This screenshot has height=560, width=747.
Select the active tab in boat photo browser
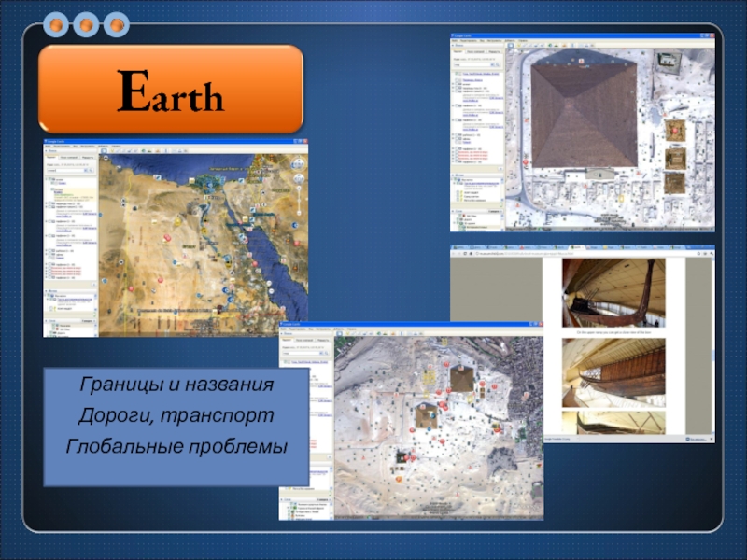577,247
